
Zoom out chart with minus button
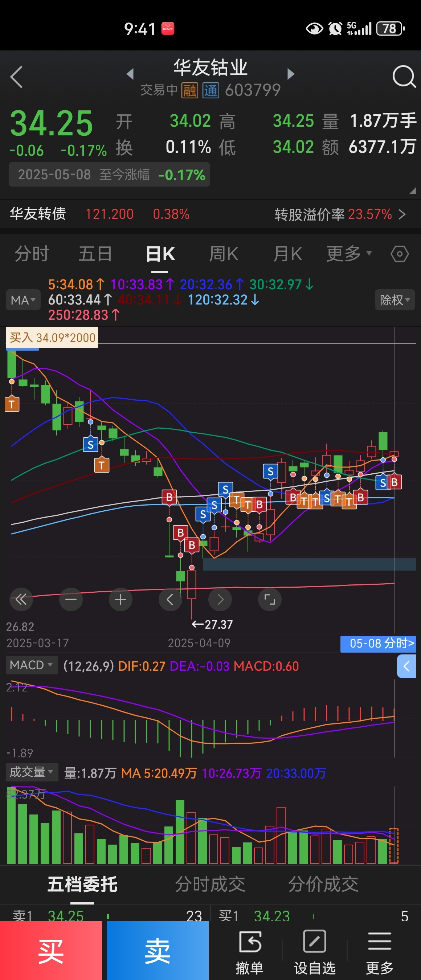pos(71,600)
